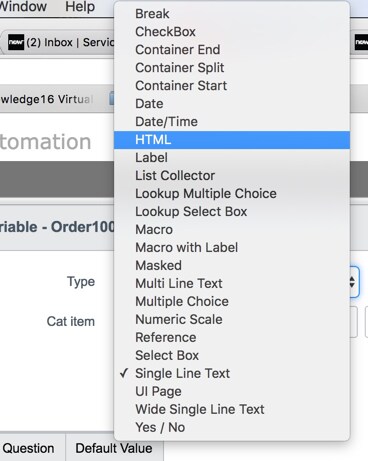Click the Cat item input field
368x461 pixels.
click(x=354, y=322)
